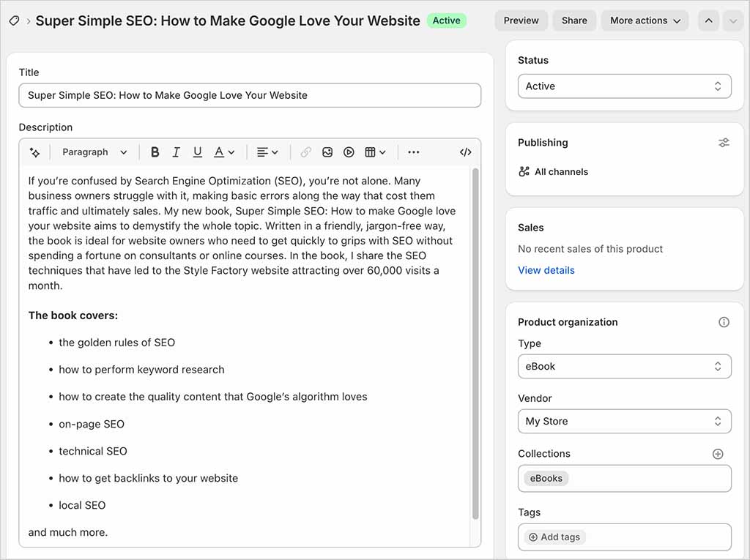
Task: Insert a video into the description
Action: tap(349, 152)
